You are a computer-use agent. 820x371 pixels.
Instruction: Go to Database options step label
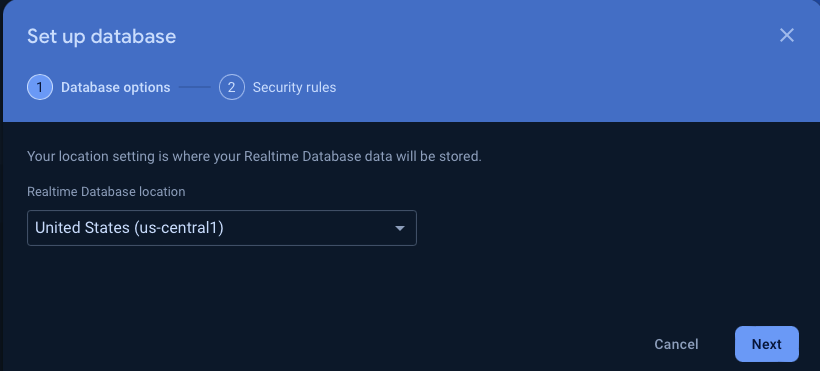(116, 87)
